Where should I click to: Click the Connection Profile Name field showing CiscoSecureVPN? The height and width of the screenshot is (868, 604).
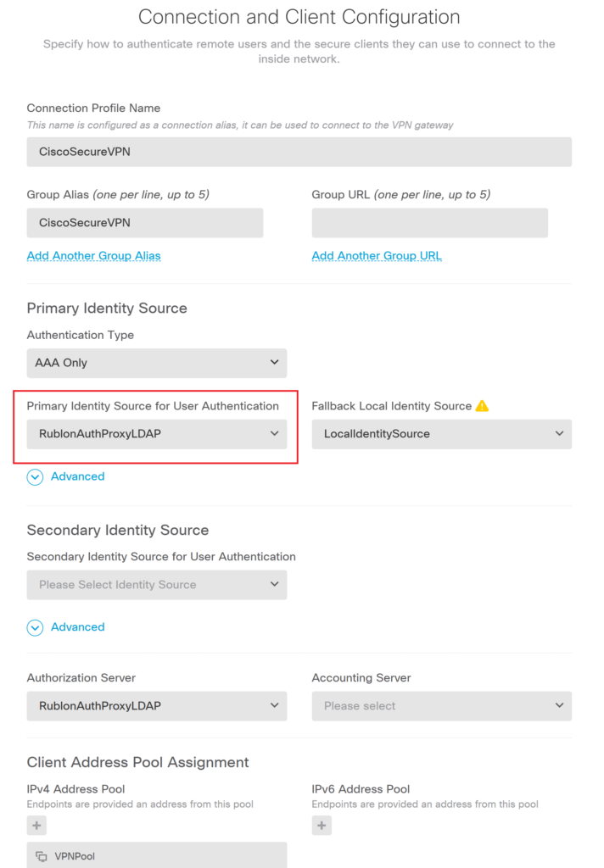[x=299, y=152]
